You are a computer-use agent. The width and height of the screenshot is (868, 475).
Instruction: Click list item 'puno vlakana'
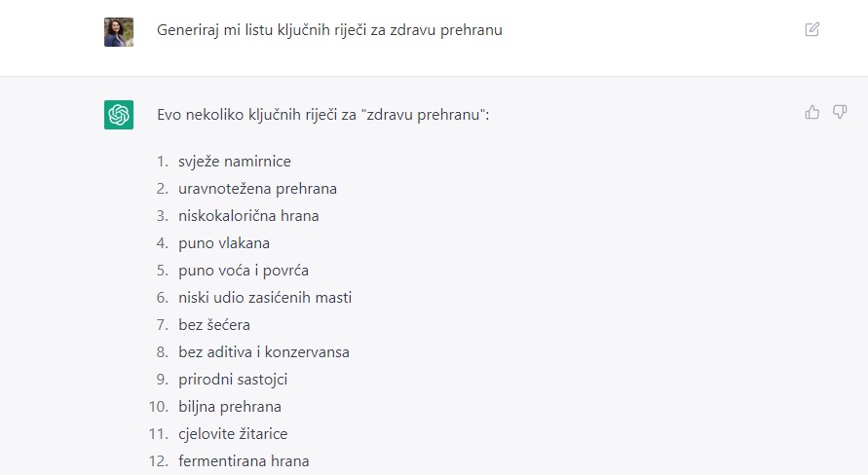[x=224, y=243]
